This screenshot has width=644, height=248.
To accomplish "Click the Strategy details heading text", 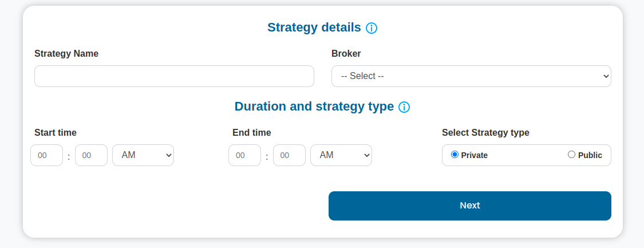I will pyautogui.click(x=314, y=27).
